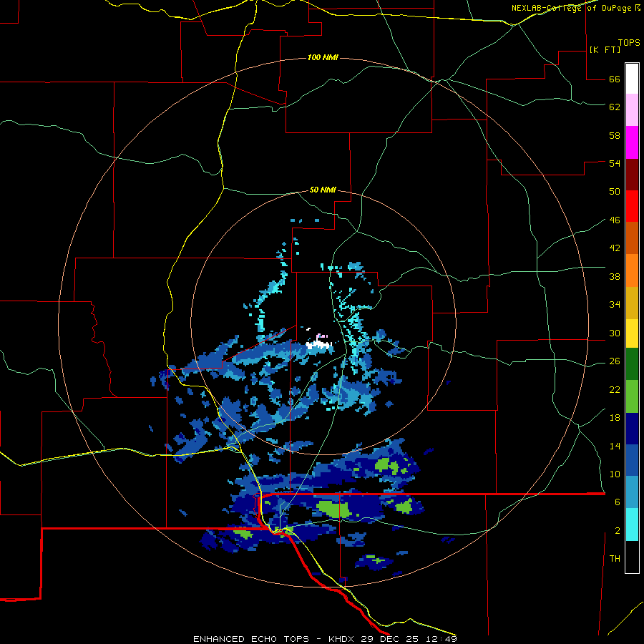Click the 22 legend value

click(x=615, y=389)
